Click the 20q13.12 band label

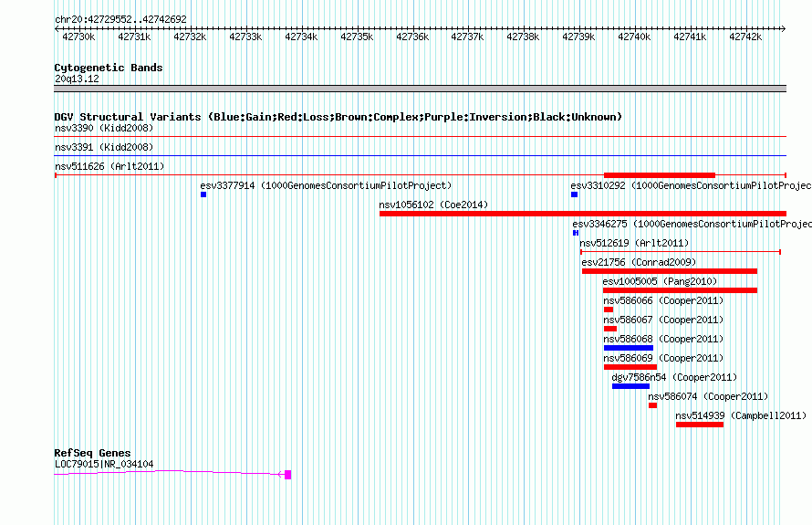pyautogui.click(x=77, y=79)
